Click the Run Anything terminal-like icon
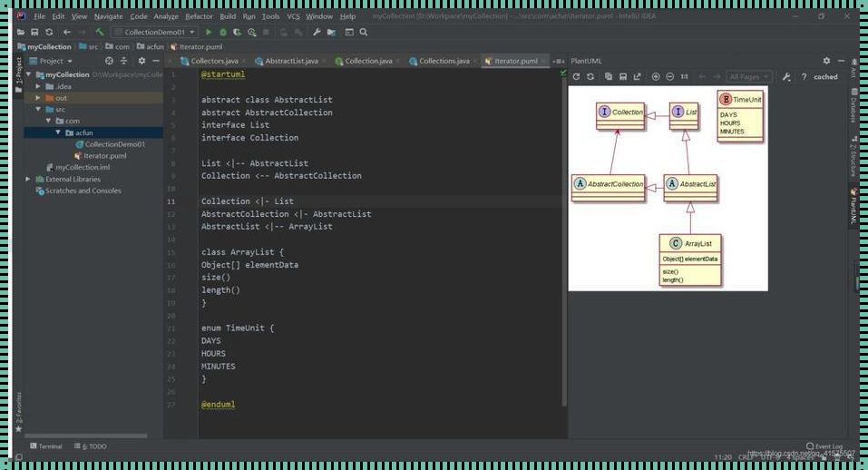 pyautogui.click(x=349, y=32)
